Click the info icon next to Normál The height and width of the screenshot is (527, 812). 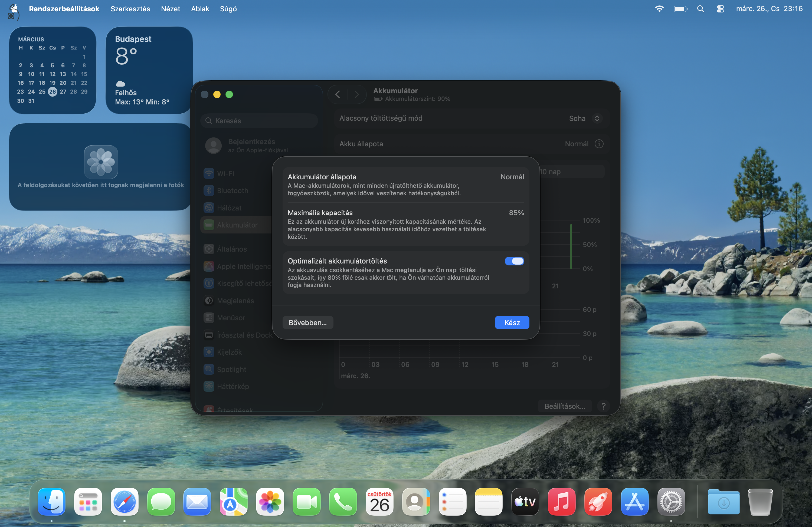click(599, 144)
